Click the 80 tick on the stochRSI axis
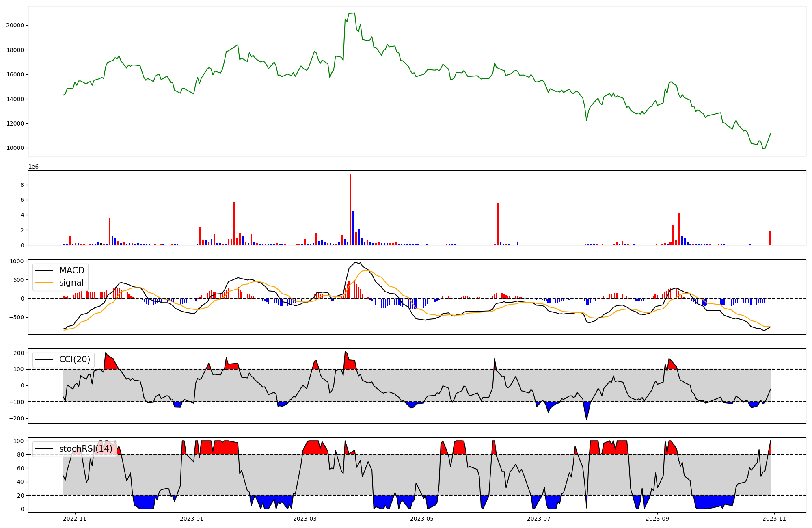 coord(20,454)
